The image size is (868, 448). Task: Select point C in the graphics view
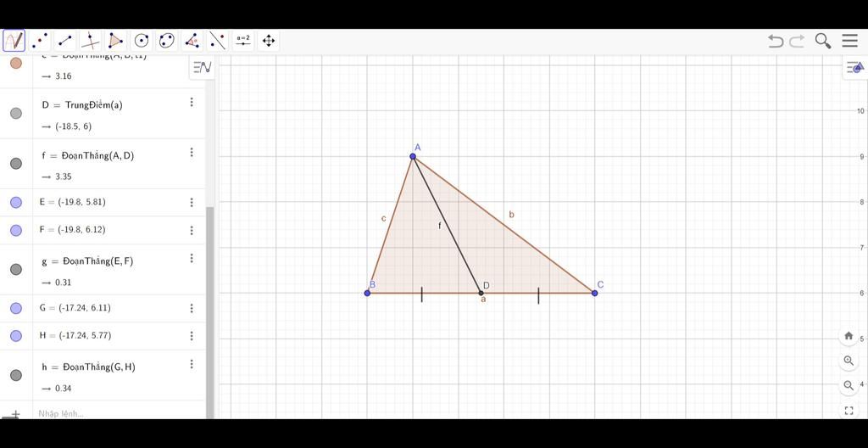point(594,293)
